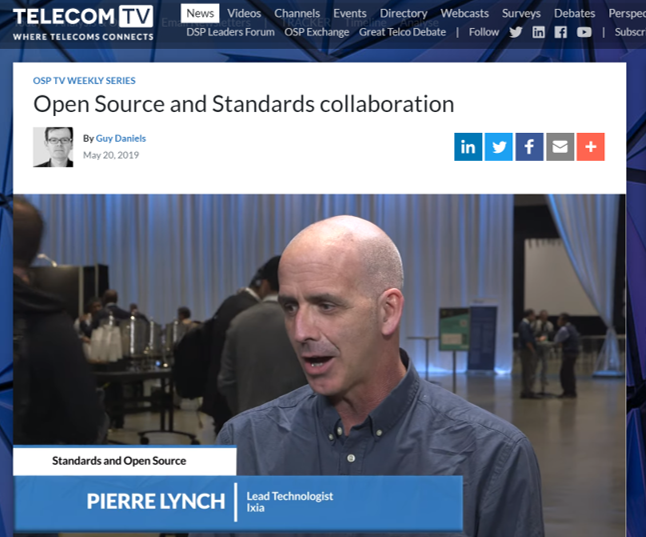Image resolution: width=646 pixels, height=537 pixels.
Task: Open the DSP Leaders Forum link
Action: [x=230, y=32]
